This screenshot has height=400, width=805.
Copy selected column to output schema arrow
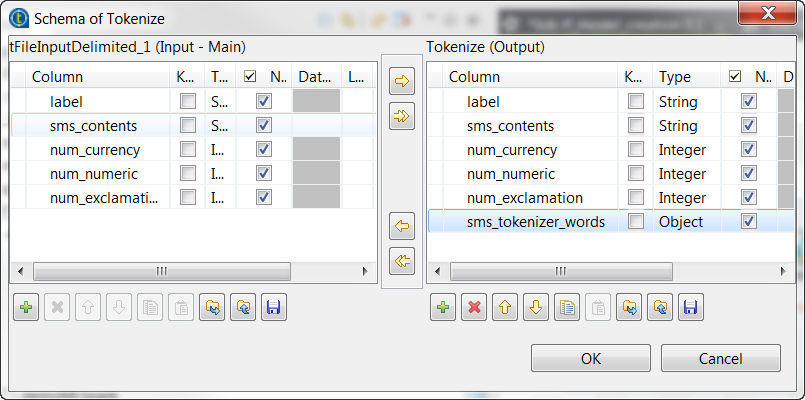(x=401, y=81)
